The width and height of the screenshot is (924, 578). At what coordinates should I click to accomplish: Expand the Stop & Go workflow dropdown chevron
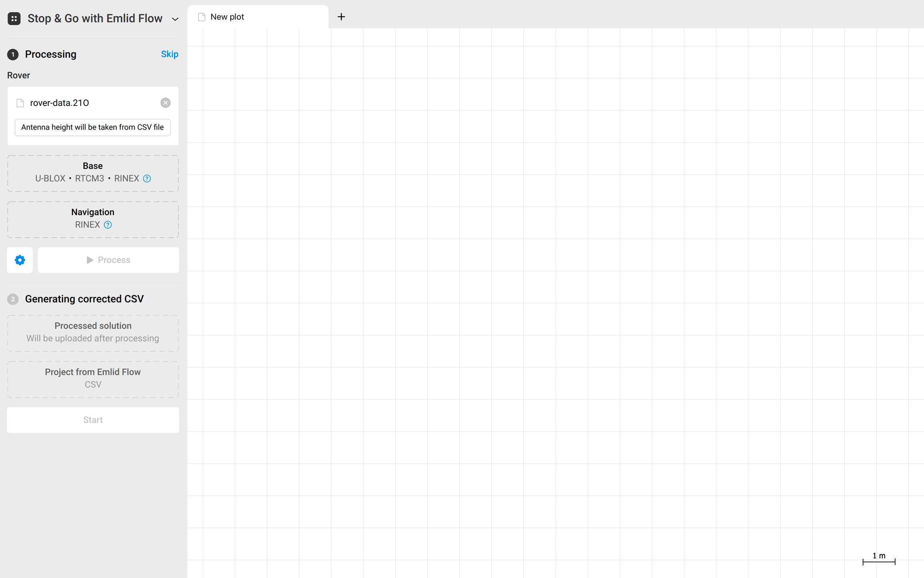pos(175,19)
